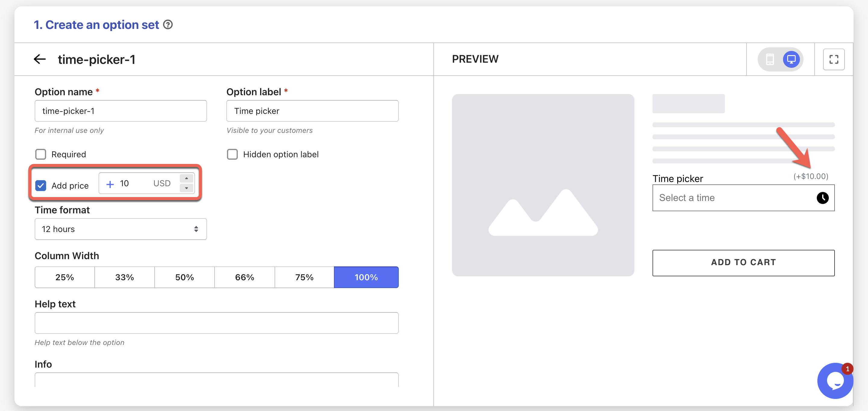Screen dimensions: 868x411
Task: Decrease price using the down stepper arrow
Action: pyautogui.click(x=186, y=188)
